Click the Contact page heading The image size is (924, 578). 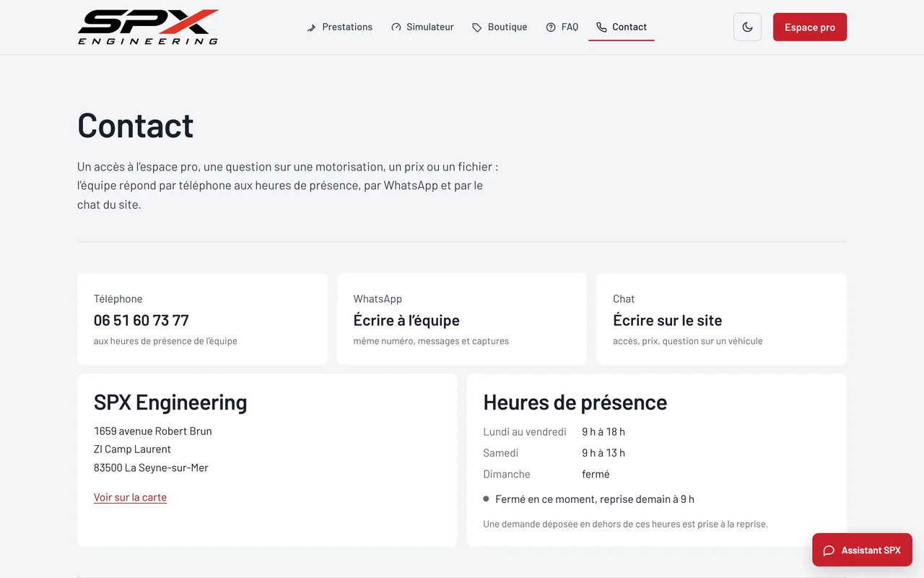136,126
